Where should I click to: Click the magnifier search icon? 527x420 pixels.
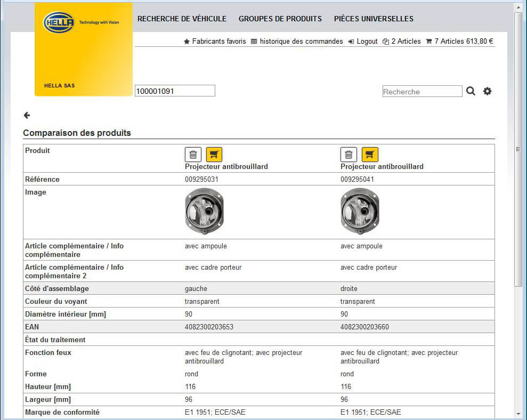pos(471,91)
